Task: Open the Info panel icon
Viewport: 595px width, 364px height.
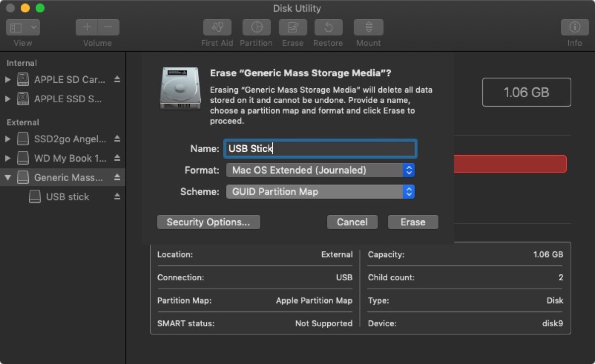Action: [574, 27]
